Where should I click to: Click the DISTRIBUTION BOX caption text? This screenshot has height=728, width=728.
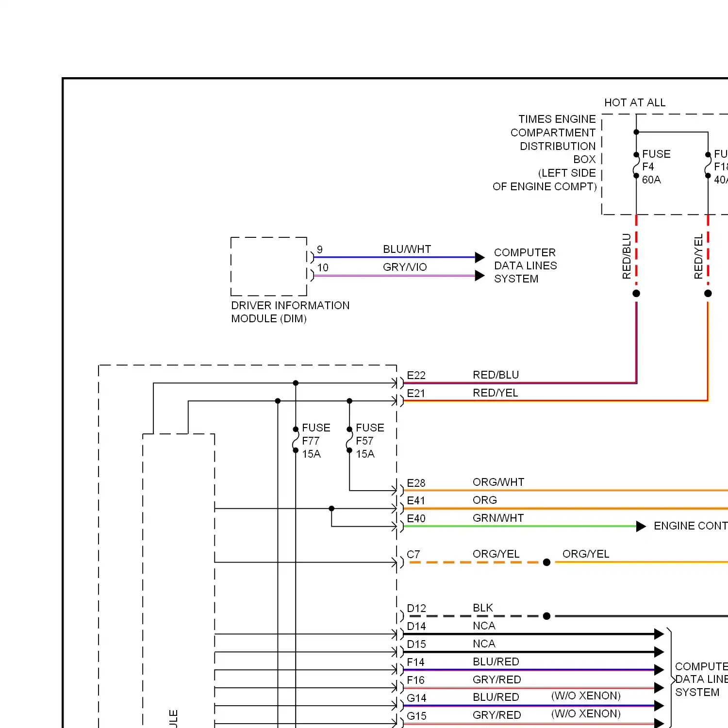pos(558,153)
